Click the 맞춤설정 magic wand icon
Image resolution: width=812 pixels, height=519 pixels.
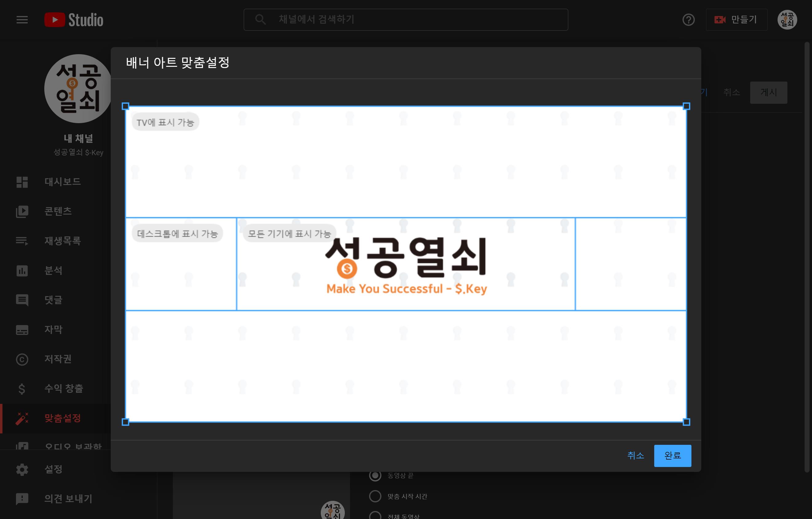(22, 418)
